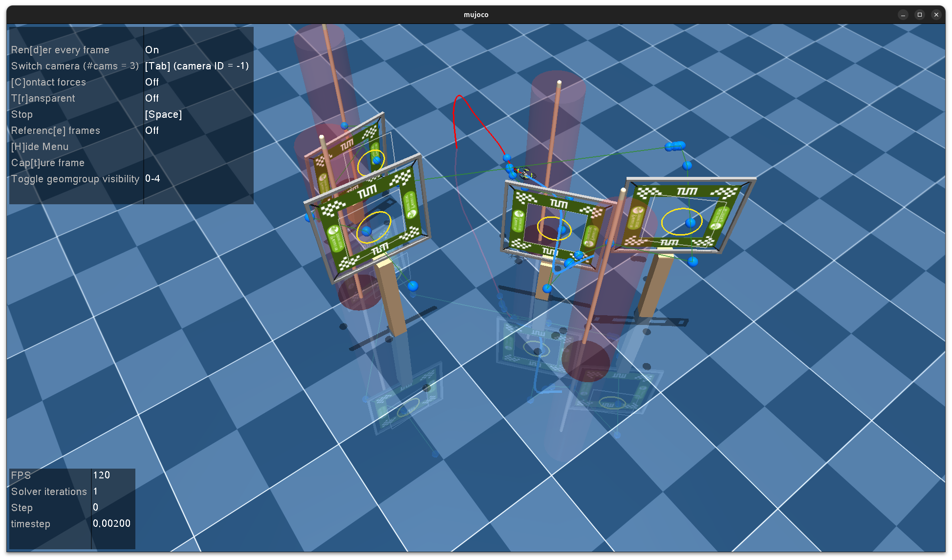Click the '[Space]' shortcut value

163,114
